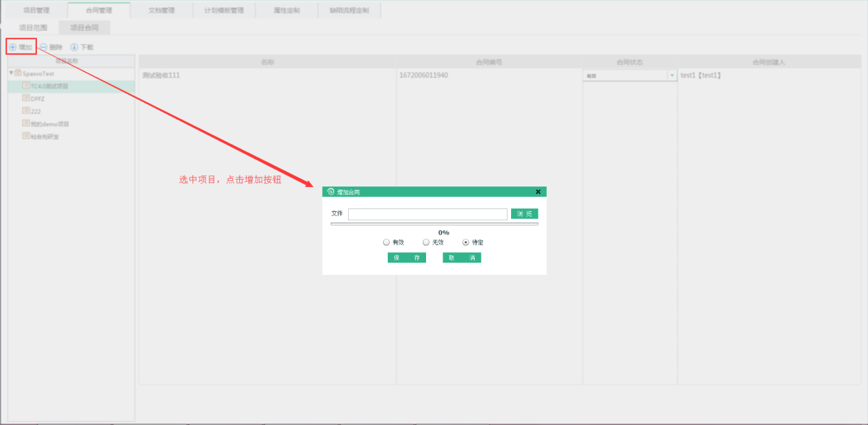Screen dimensions: 868x425
Task: Click the 合同编号 column header
Action: click(x=489, y=62)
